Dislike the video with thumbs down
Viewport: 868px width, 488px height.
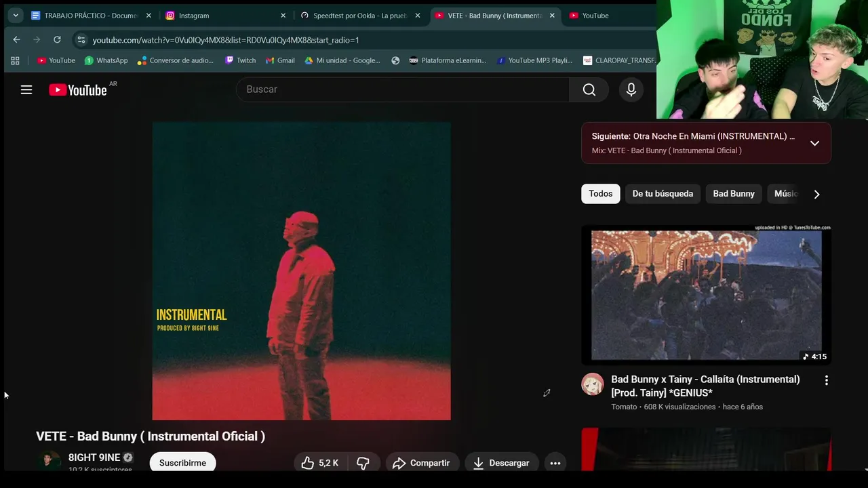point(363,463)
